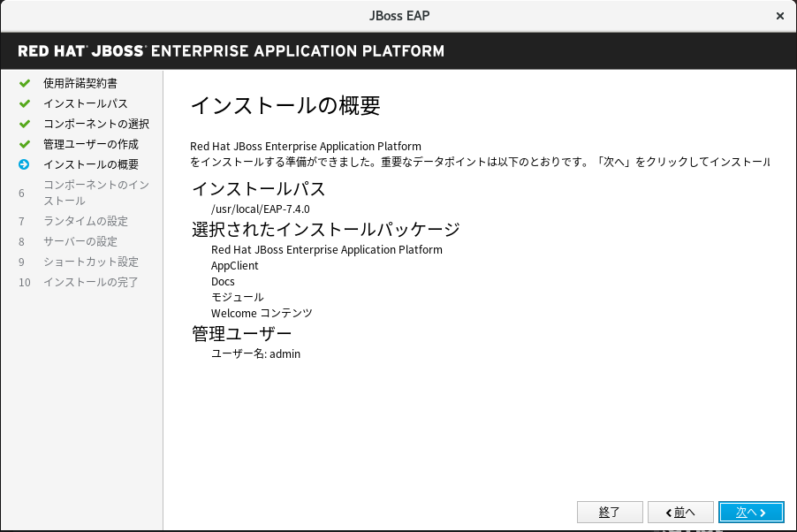
Task: Click the AppClient package entry
Action: click(x=235, y=265)
